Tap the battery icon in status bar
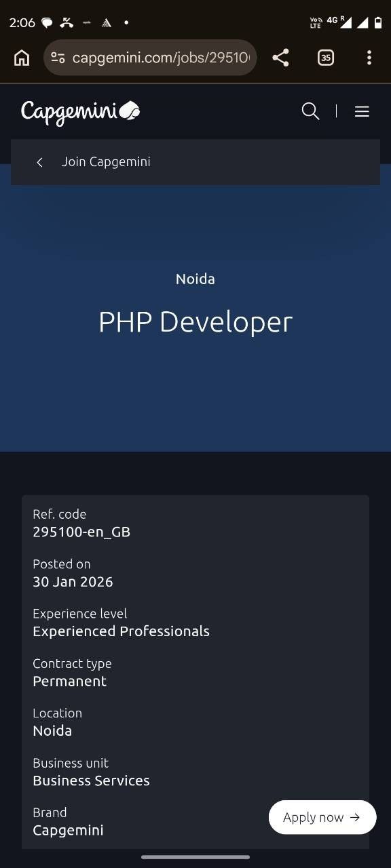Image resolution: width=391 pixels, height=868 pixels. pyautogui.click(x=378, y=22)
